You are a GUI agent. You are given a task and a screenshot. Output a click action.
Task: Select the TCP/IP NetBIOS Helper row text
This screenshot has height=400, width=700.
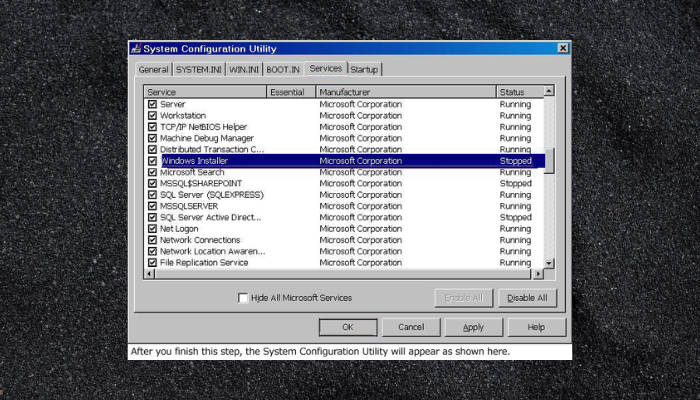(204, 127)
